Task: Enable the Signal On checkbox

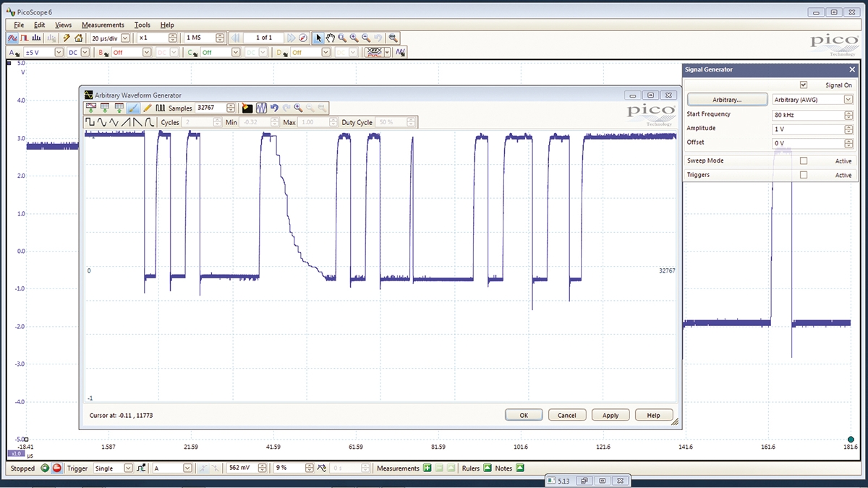Action: 803,85
